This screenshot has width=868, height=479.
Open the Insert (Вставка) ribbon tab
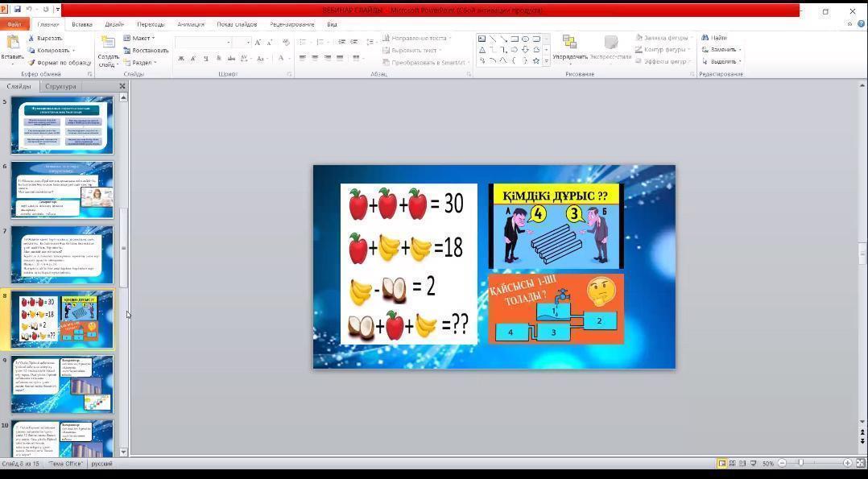click(x=81, y=24)
